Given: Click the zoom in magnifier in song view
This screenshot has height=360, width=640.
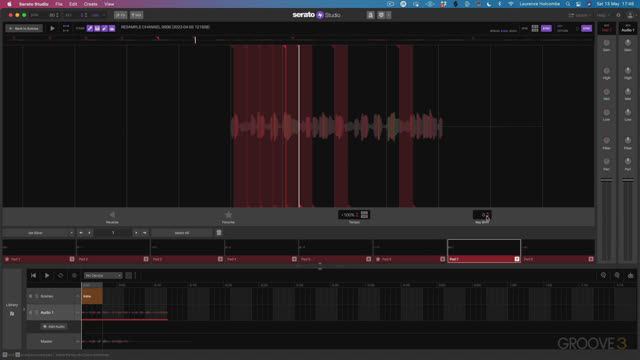Looking at the screenshot, I should 617,276.
